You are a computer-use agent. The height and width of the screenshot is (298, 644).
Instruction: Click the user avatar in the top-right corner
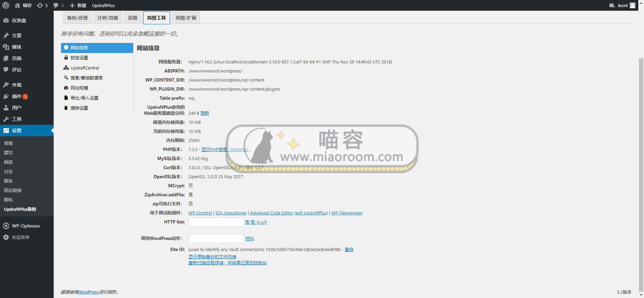pyautogui.click(x=633, y=5)
